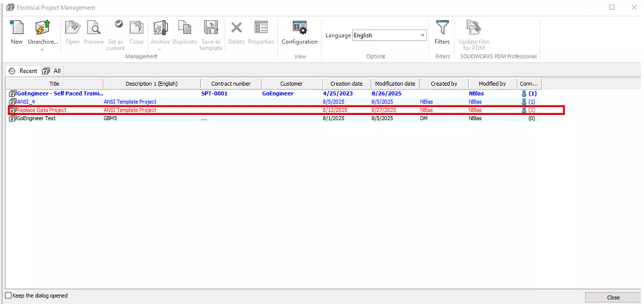Toggle connection indicator on GoEngineer Self Paced row

point(523,93)
